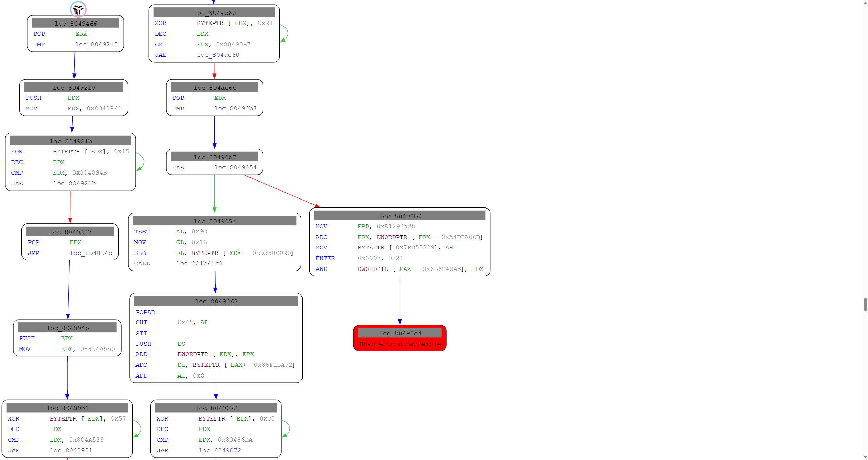The width and height of the screenshot is (868, 460).
Task: Click the STI instruction
Action: 141,333
